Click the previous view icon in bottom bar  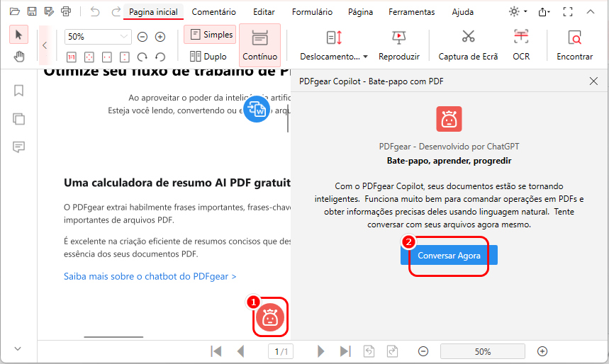pos(369,351)
